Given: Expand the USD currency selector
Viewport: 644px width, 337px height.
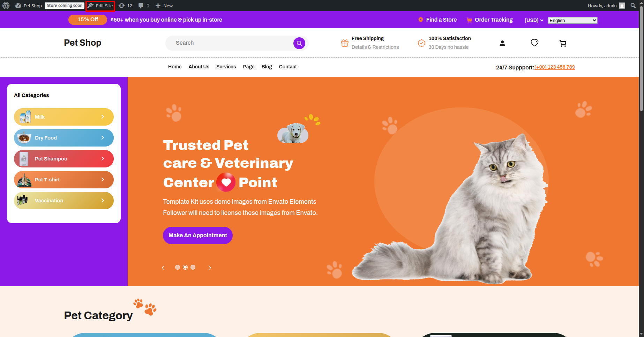Looking at the screenshot, I should click(x=534, y=20).
